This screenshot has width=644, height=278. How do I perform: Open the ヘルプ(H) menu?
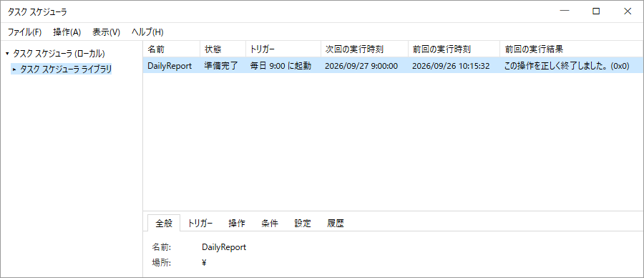(147, 32)
